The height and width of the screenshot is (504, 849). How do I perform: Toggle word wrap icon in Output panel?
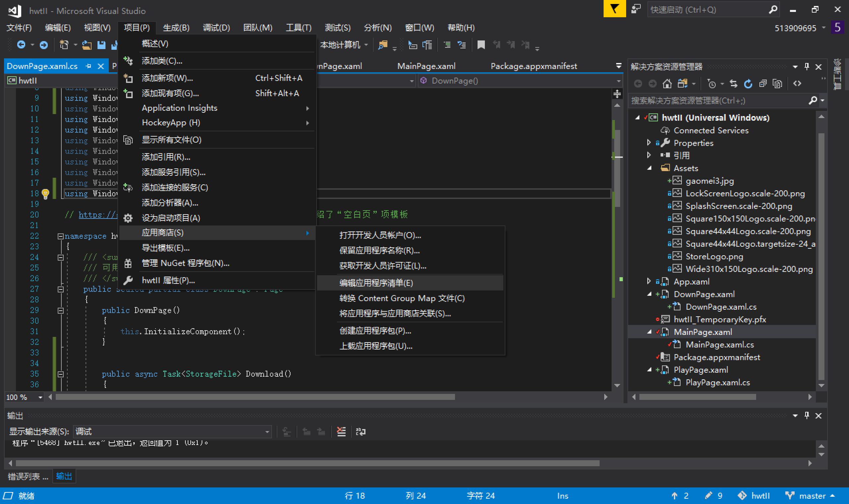[360, 432]
